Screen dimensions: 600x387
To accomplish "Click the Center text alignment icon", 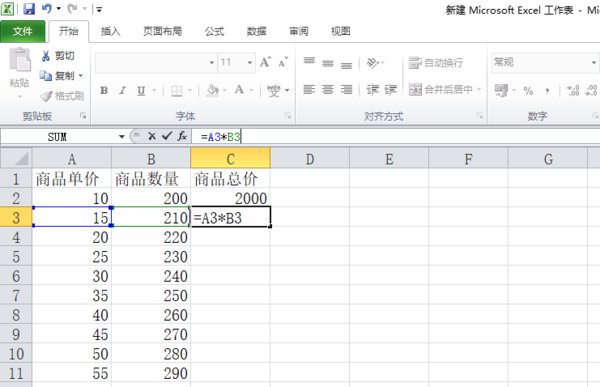I will point(328,90).
